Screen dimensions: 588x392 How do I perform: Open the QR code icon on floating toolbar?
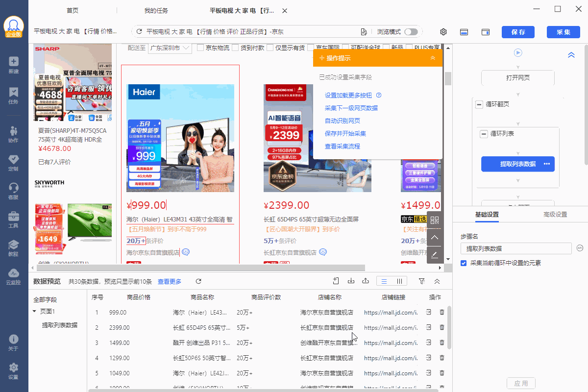(x=435, y=220)
